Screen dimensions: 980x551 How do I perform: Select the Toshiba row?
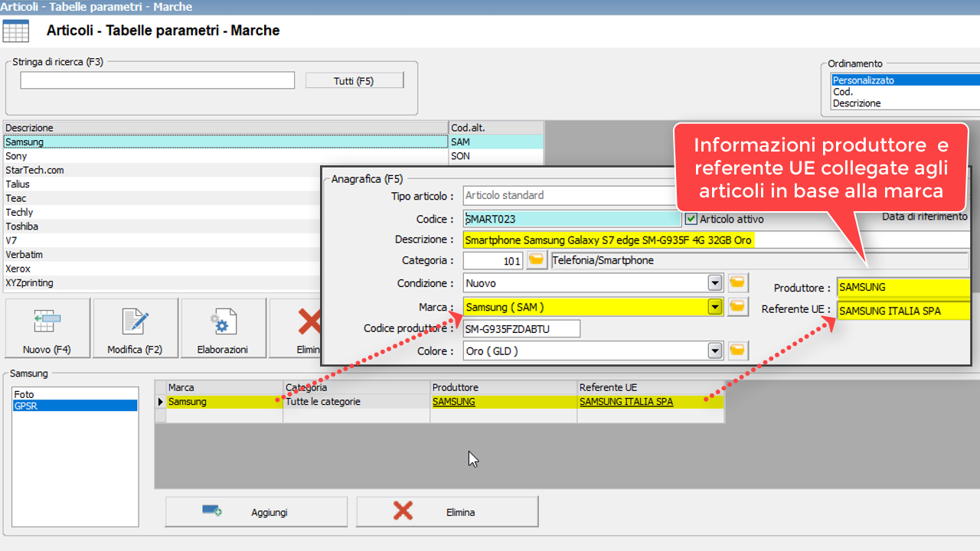pyautogui.click(x=162, y=227)
